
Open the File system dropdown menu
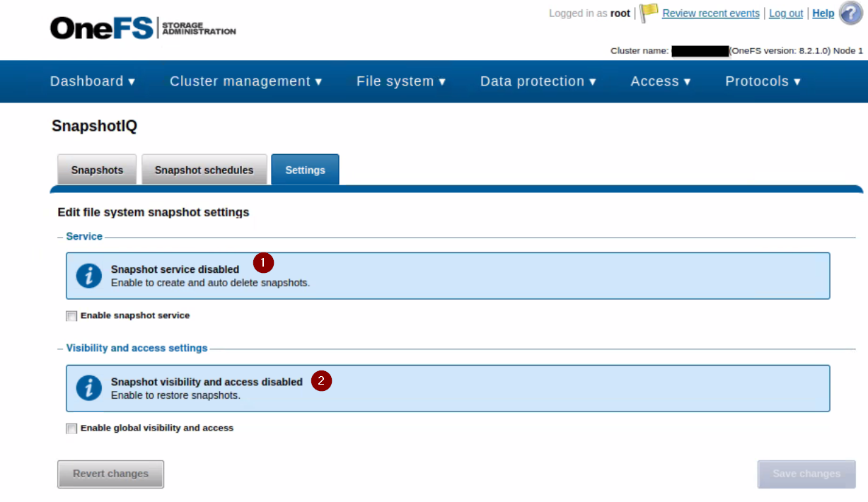pos(401,81)
